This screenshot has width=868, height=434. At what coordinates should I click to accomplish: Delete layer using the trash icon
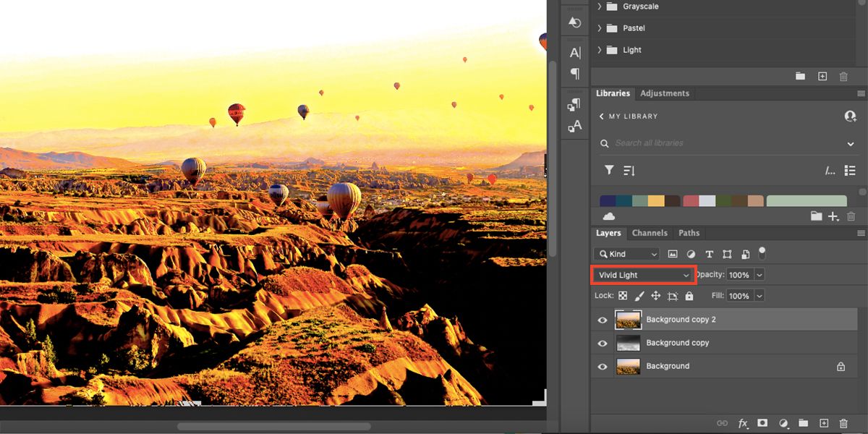click(x=843, y=423)
